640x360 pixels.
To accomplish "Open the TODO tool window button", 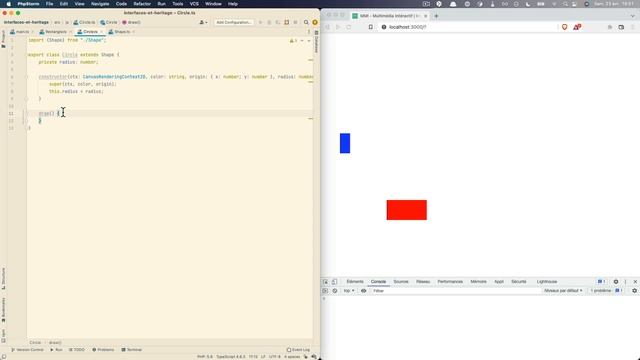I will [77, 350].
